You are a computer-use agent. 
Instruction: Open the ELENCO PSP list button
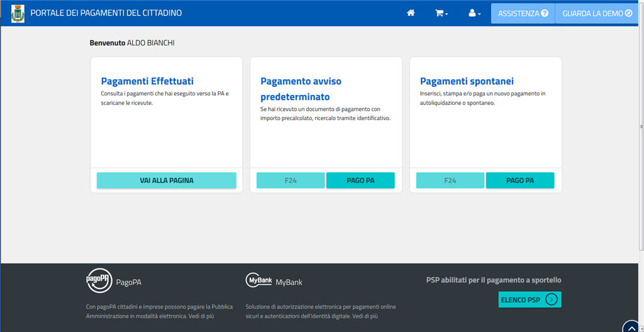[x=530, y=299]
